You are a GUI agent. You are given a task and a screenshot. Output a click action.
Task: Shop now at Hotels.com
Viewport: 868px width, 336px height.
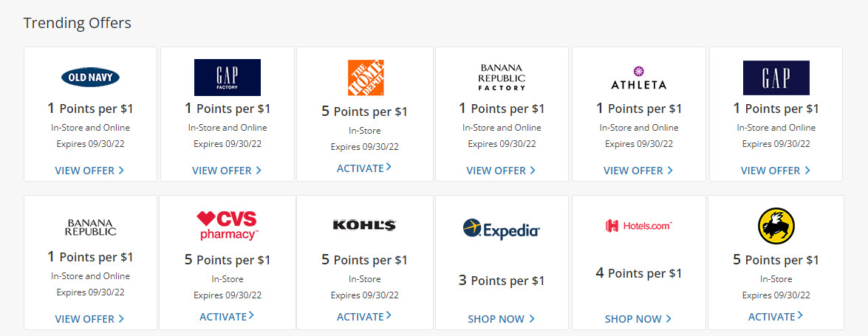pyautogui.click(x=638, y=319)
